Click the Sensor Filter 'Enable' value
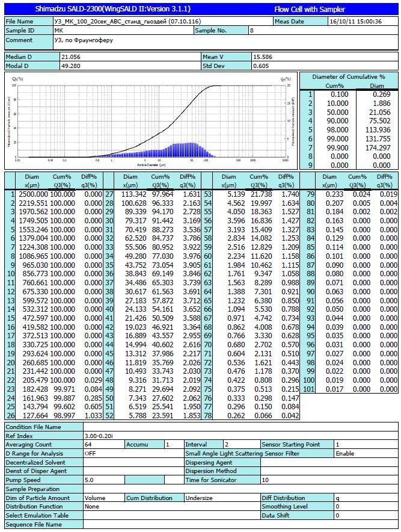Viewport: 401px width, 532px height. click(345, 453)
